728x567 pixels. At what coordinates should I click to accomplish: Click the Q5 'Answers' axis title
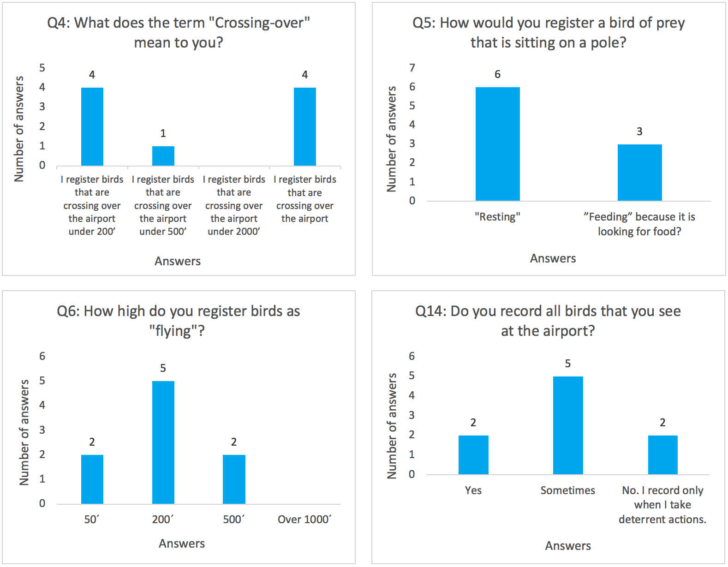tap(553, 258)
